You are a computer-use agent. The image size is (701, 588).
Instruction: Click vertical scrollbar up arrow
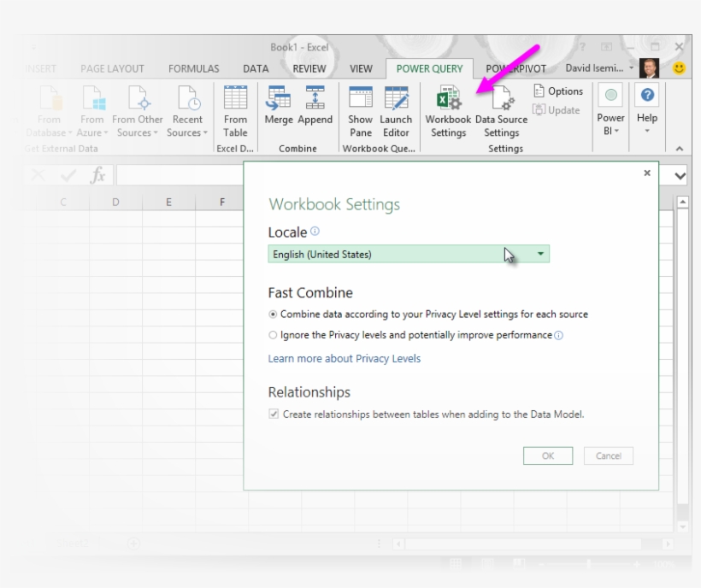[x=683, y=203]
